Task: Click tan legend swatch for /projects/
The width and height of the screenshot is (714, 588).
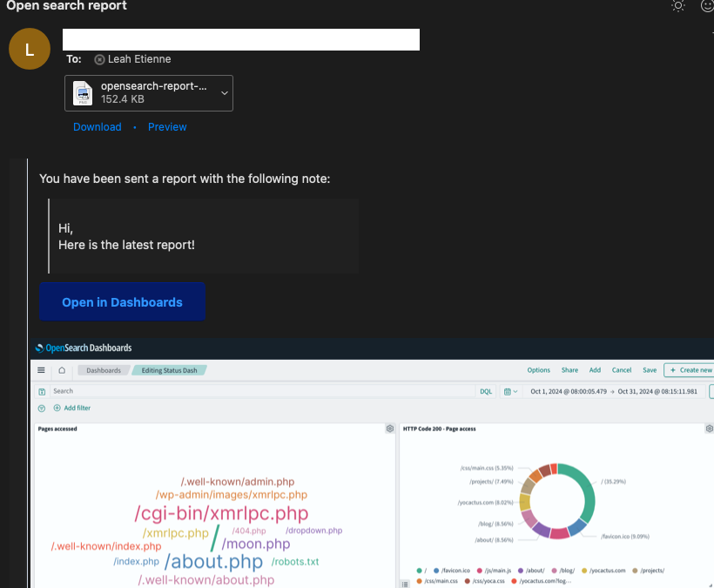Action: coord(635,571)
